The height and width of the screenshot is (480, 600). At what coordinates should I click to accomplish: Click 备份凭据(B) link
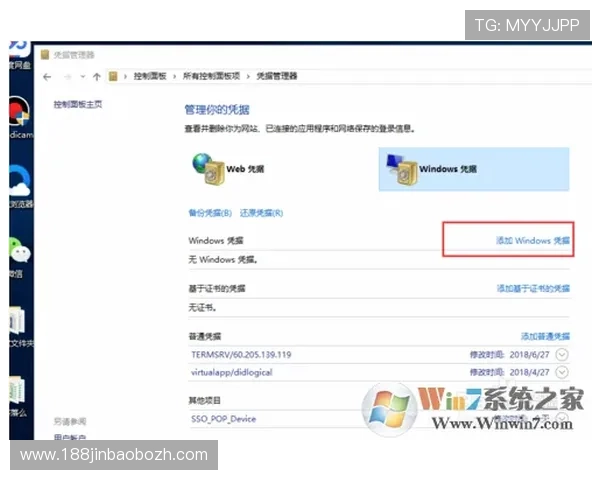pyautogui.click(x=210, y=213)
